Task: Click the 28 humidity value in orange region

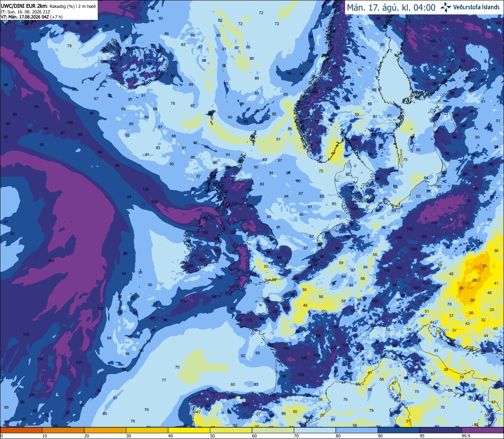Action: pos(472,300)
